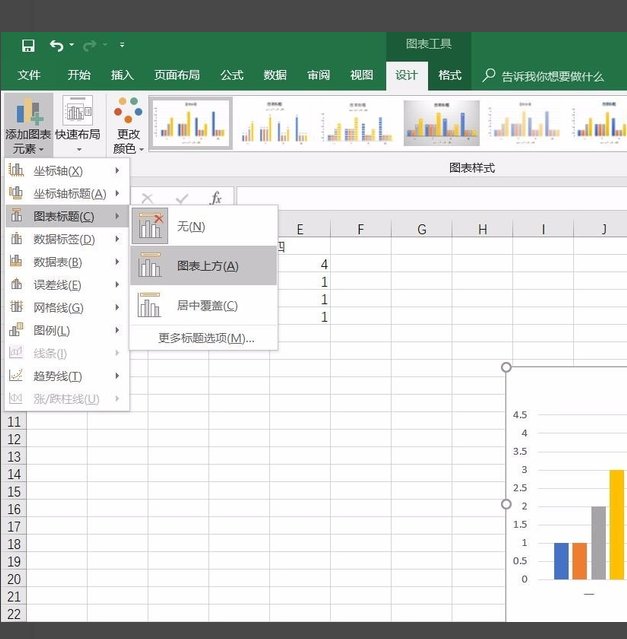Expand arrow beside 数据标签(D)
Image resolution: width=627 pixels, height=639 pixels.
[117, 239]
